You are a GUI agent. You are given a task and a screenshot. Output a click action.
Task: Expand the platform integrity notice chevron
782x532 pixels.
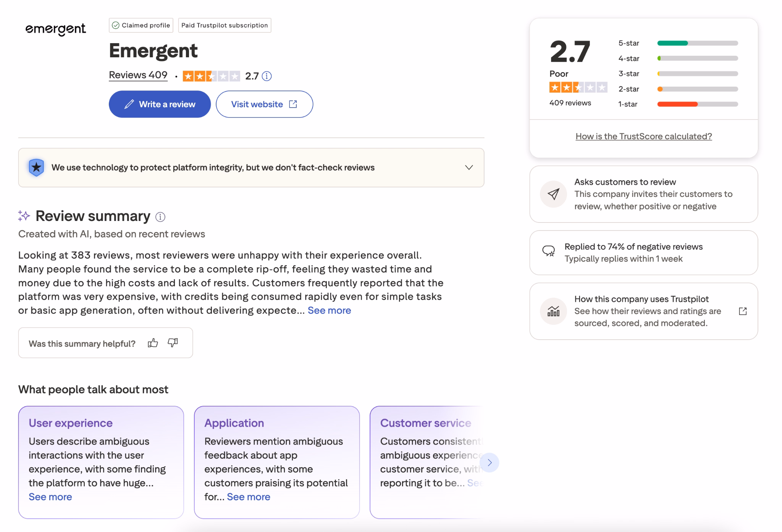(469, 168)
